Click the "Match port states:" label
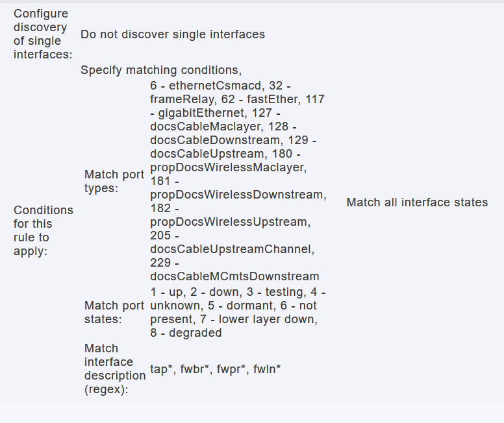504x423 pixels. click(x=114, y=312)
